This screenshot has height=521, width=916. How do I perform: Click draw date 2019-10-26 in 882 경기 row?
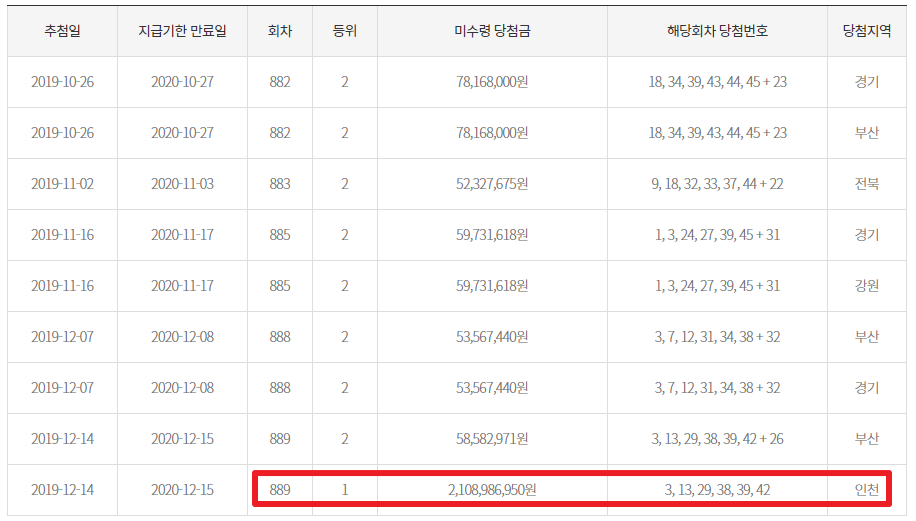coord(63,82)
